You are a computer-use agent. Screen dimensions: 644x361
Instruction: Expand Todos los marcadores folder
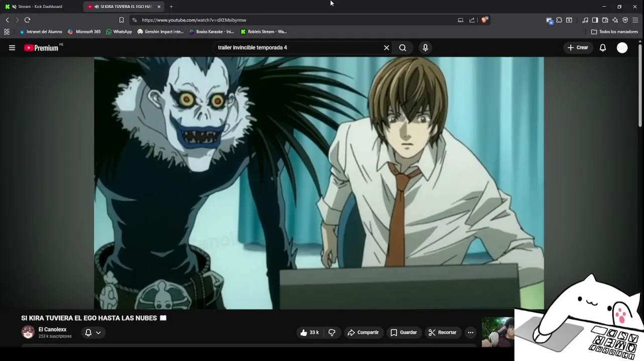tap(614, 32)
